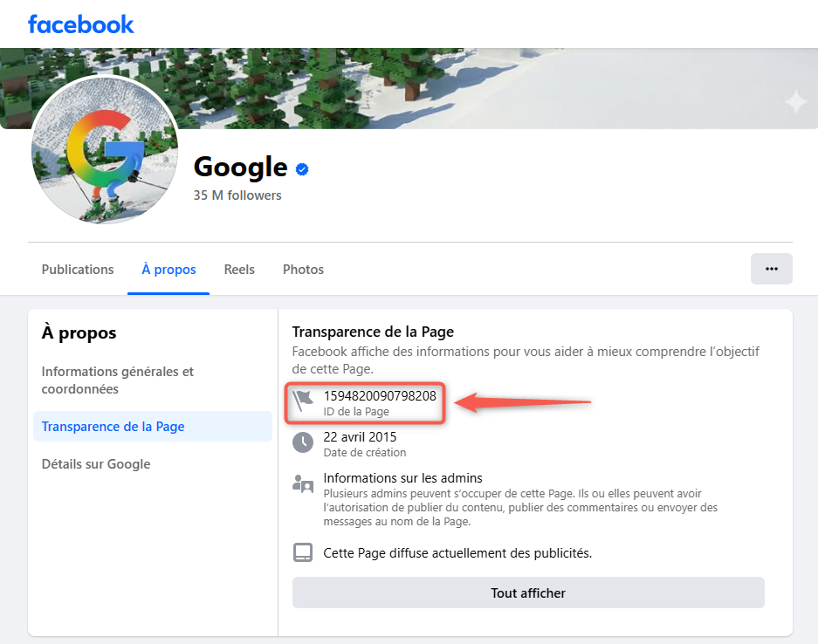This screenshot has height=644, width=818.
Task: Click the ads monitor icon
Action: tap(302, 552)
